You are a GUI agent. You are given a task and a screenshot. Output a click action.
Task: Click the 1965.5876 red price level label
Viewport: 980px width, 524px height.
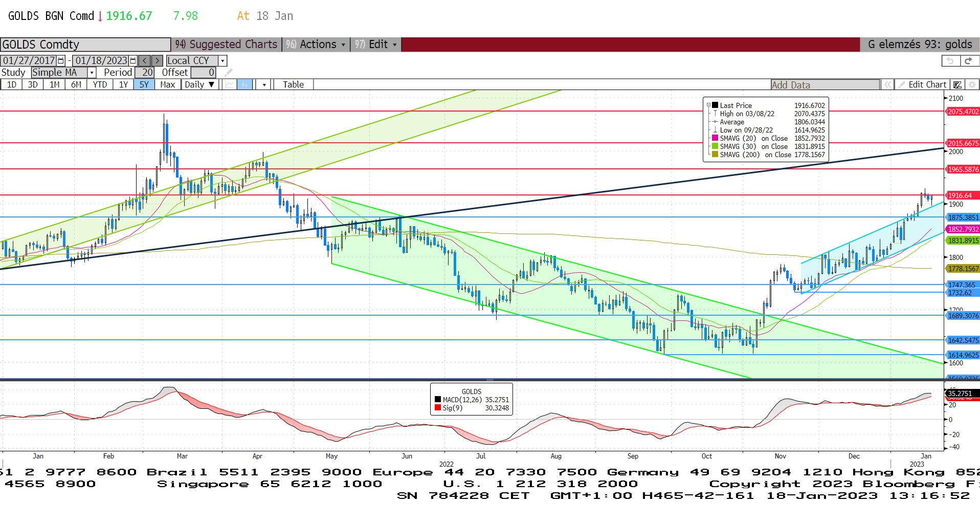[963, 169]
